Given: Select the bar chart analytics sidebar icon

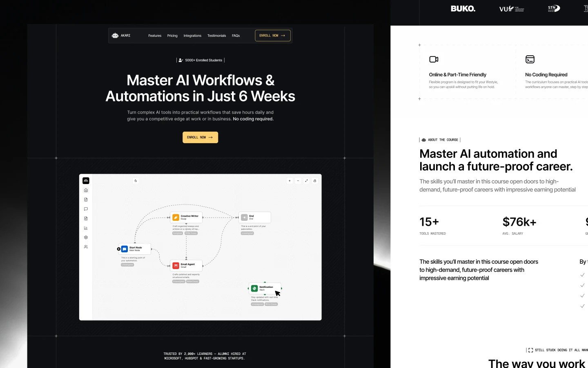Looking at the screenshot, I should tap(86, 228).
